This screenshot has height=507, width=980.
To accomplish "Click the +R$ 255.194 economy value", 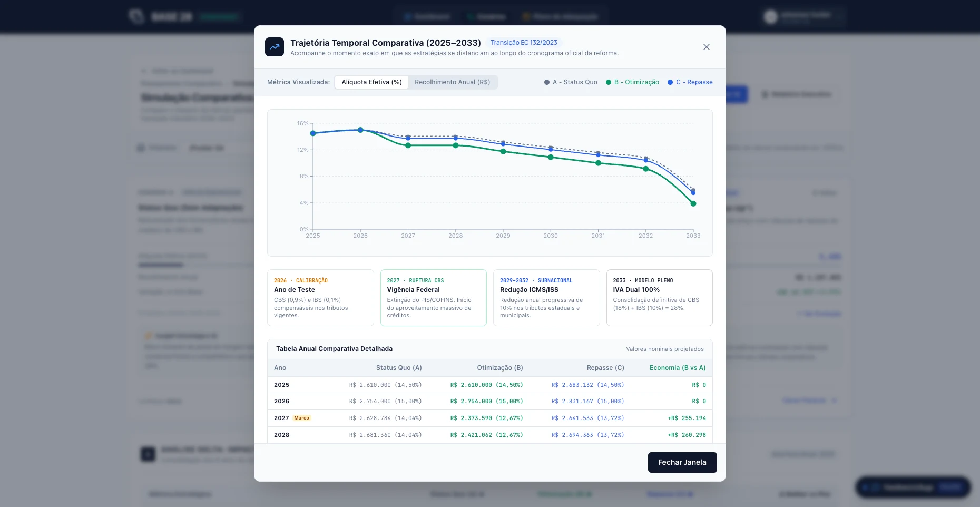I will [687, 418].
